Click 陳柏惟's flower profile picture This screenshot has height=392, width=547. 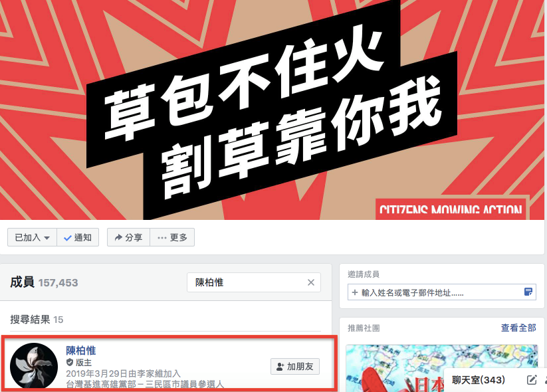click(x=34, y=367)
